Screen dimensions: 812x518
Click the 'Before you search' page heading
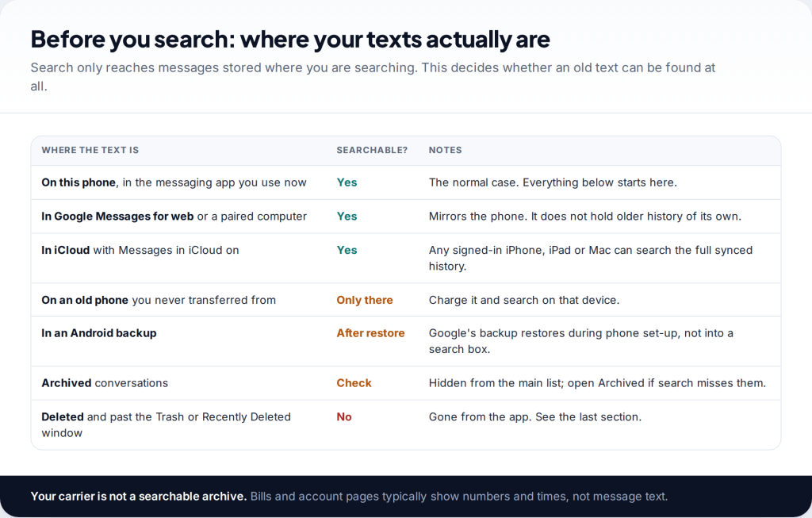click(290, 40)
